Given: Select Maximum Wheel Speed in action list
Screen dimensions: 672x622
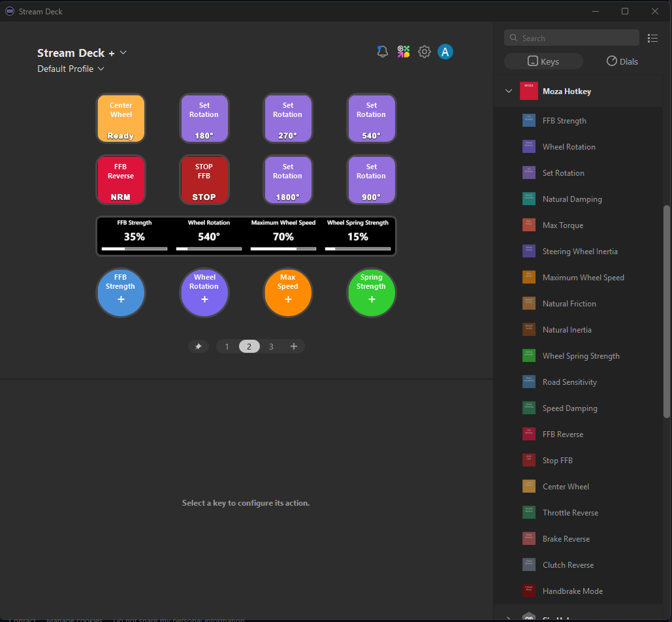Looking at the screenshot, I should pyautogui.click(x=579, y=277).
